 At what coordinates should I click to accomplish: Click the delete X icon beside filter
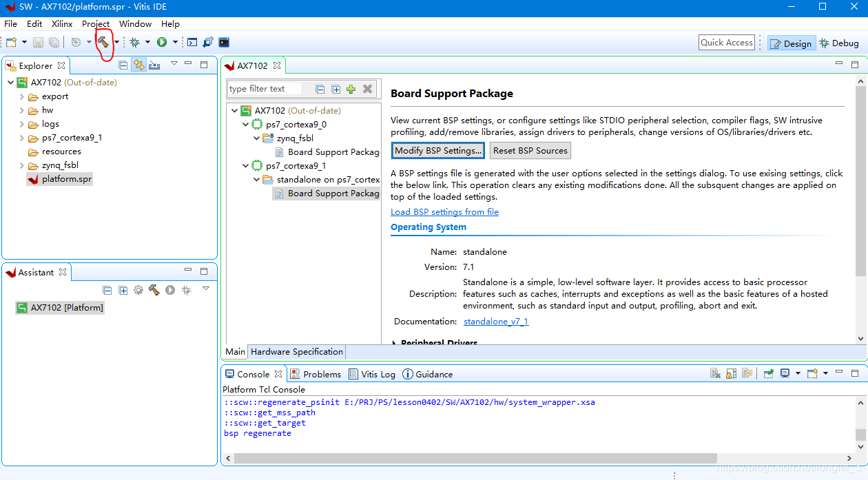tap(368, 89)
